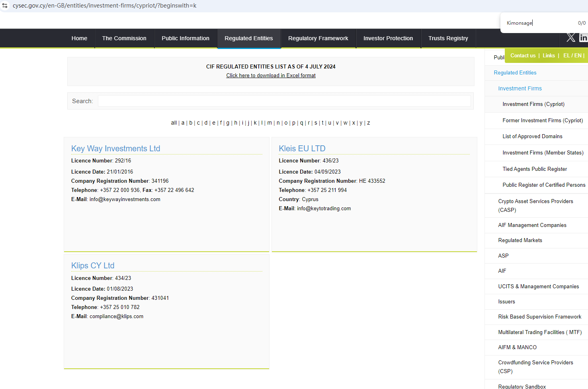Filter entities by letter 'q'
The width and height of the screenshot is (588, 389).
click(x=301, y=123)
